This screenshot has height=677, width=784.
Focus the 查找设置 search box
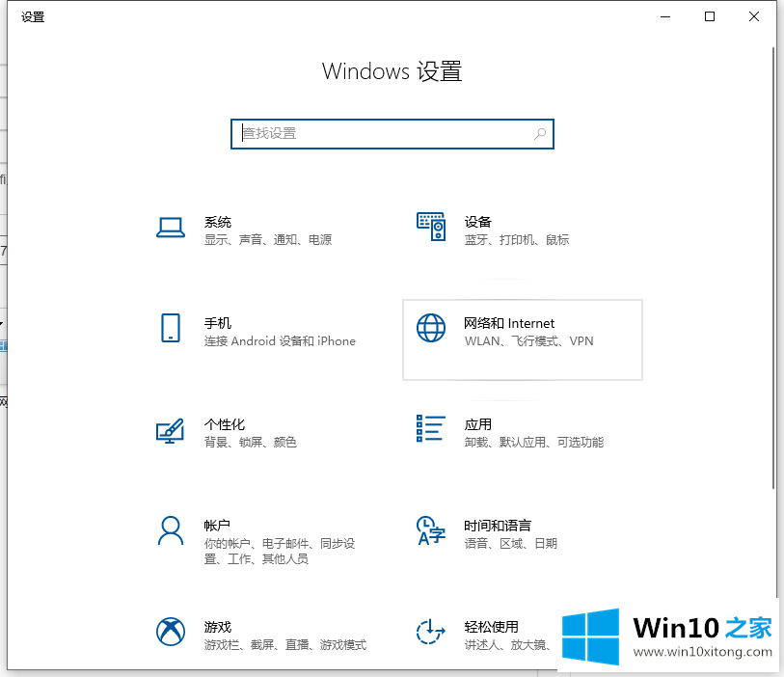[x=392, y=134]
